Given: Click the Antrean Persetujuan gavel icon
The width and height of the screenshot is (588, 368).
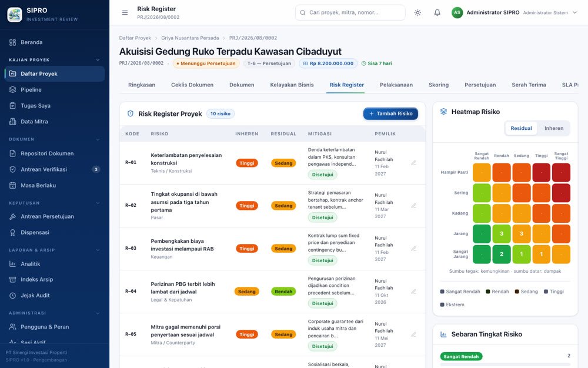Looking at the screenshot, I should point(13,216).
